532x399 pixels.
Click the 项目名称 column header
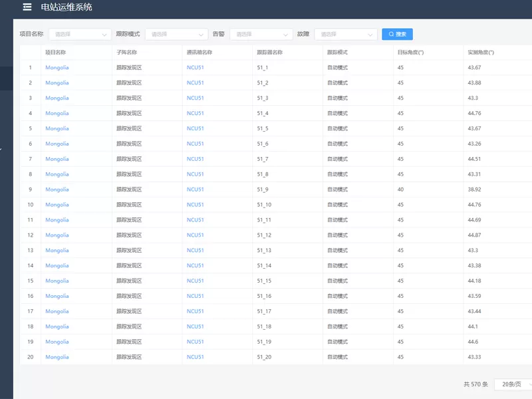55,52
